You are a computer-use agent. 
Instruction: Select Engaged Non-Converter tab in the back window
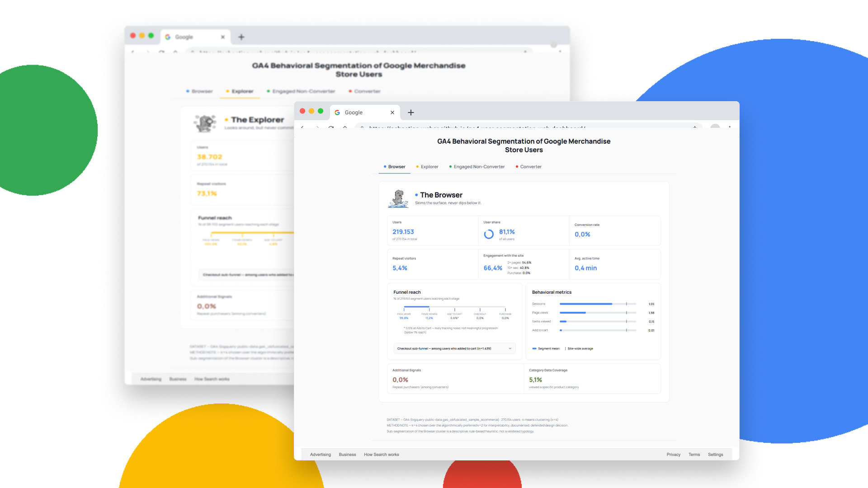click(301, 91)
